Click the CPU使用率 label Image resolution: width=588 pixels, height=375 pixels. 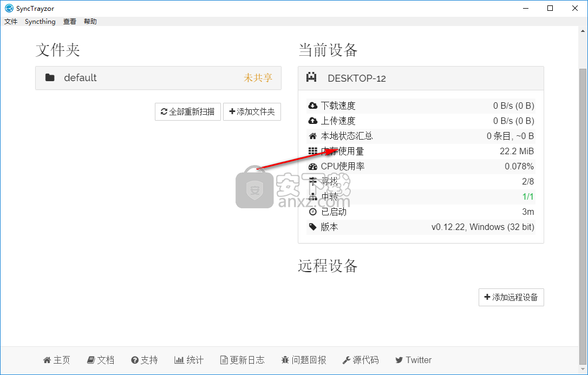pos(343,166)
